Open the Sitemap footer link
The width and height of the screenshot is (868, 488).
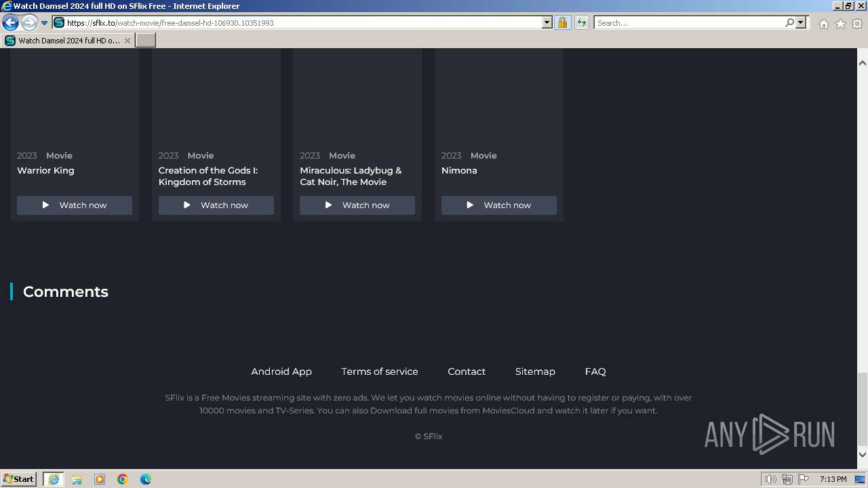click(535, 371)
